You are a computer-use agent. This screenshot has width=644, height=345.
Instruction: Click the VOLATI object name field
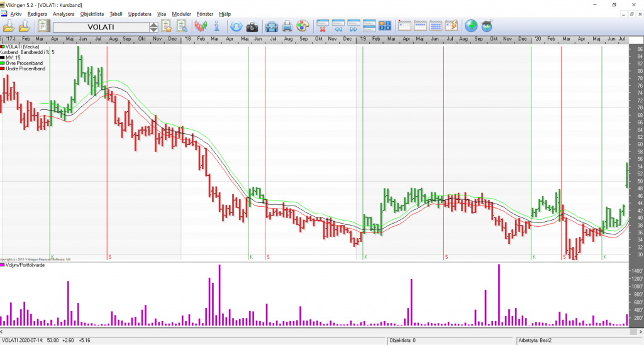(x=101, y=27)
